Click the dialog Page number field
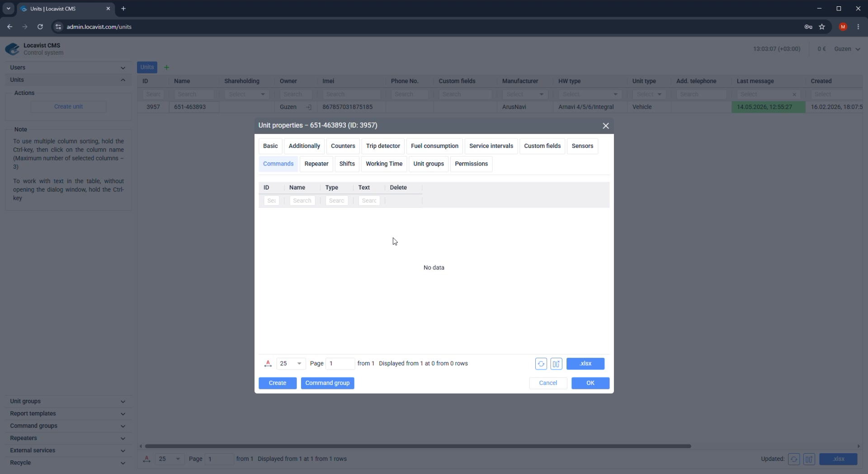The width and height of the screenshot is (868, 474). tap(340, 364)
